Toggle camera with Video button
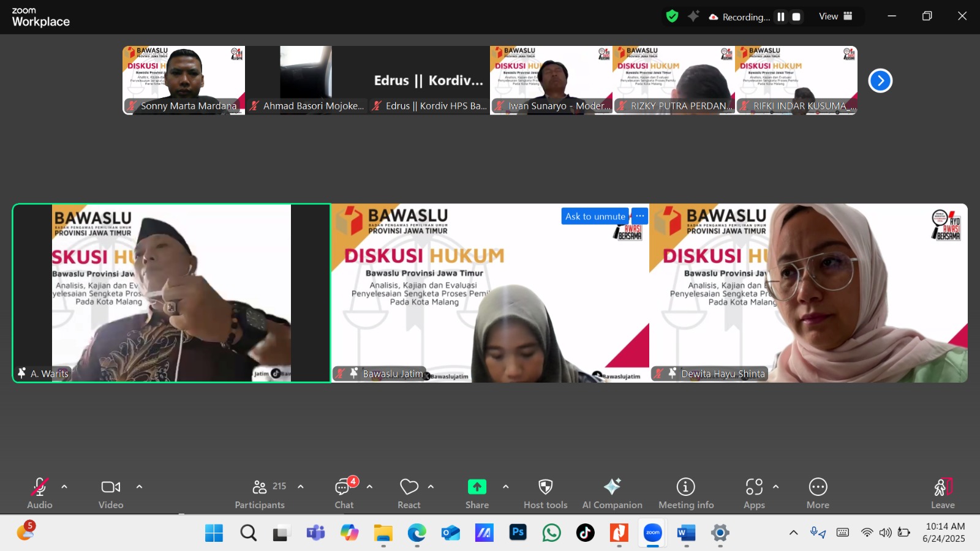Image resolution: width=980 pixels, height=551 pixels. coord(111,493)
